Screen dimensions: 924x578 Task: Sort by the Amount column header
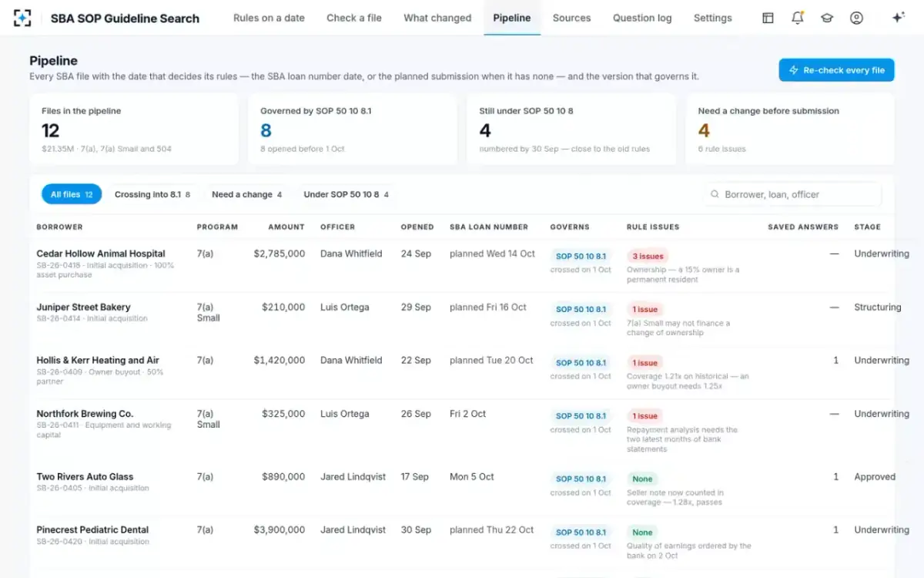(x=286, y=227)
